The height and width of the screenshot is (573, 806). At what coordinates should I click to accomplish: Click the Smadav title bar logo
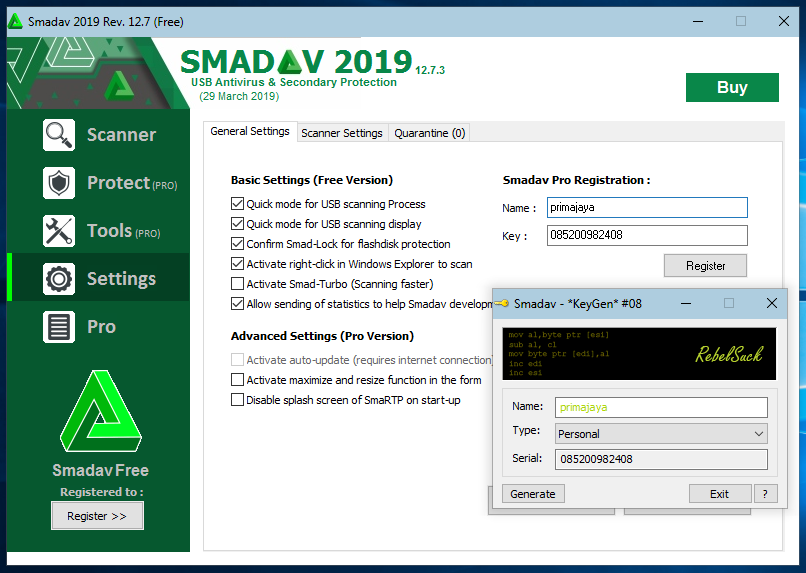(x=15, y=22)
